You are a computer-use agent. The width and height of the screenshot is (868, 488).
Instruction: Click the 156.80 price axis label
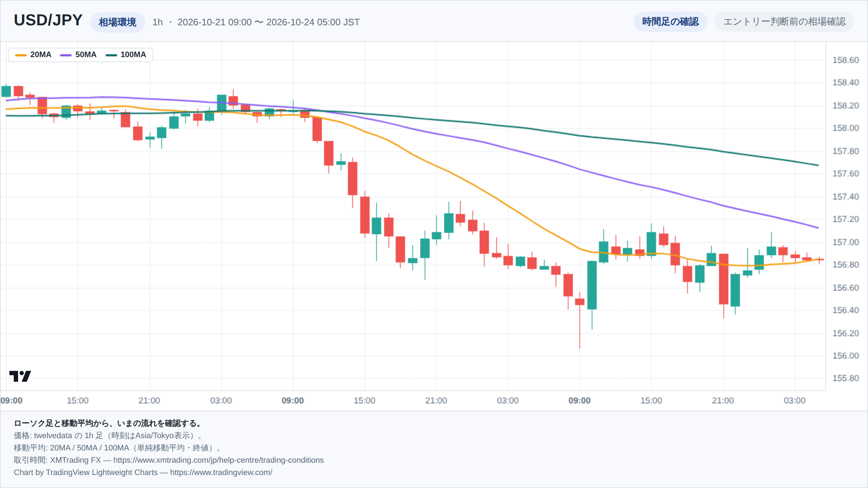[846, 265]
